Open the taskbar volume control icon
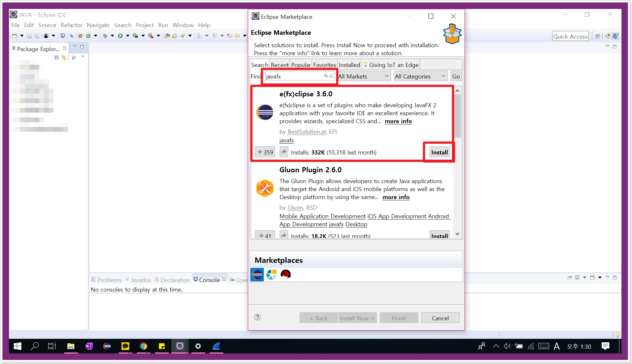 (507, 346)
